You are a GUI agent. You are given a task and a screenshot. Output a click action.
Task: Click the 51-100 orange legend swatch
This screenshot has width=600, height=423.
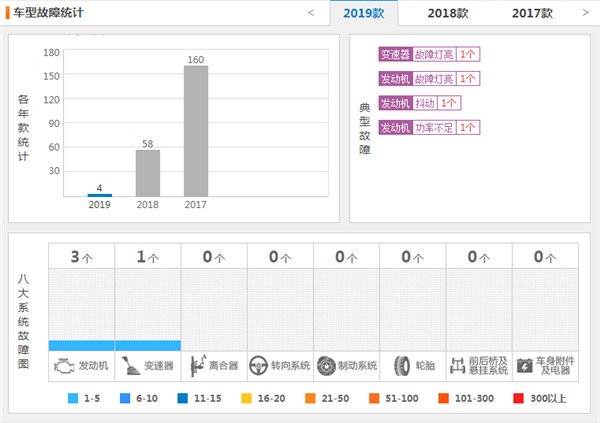coord(374,398)
